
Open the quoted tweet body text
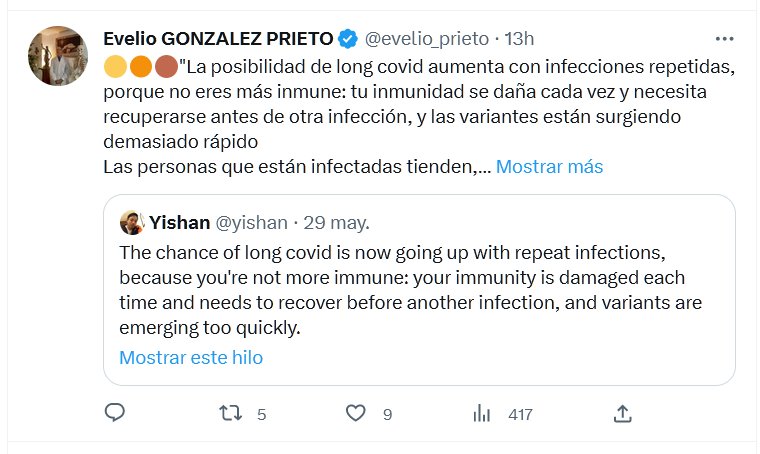tap(411, 288)
